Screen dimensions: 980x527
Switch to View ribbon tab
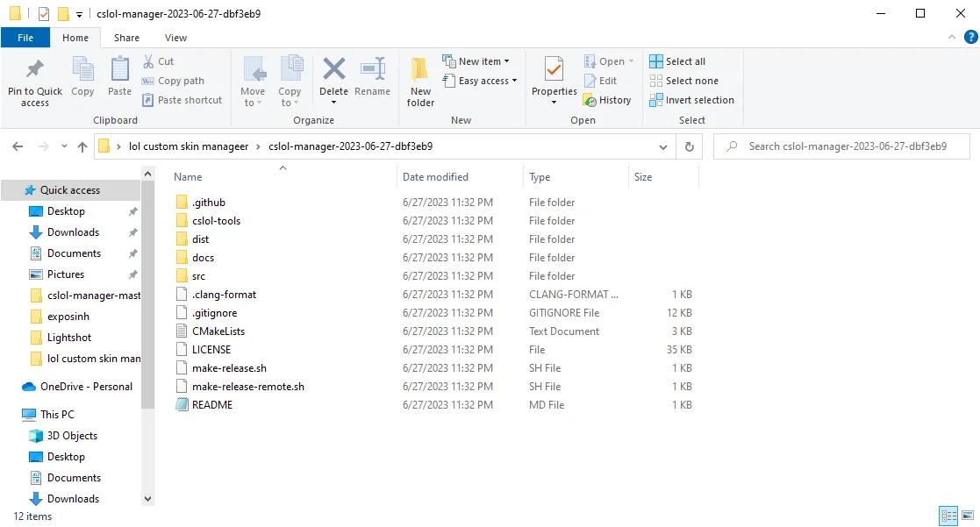click(175, 38)
